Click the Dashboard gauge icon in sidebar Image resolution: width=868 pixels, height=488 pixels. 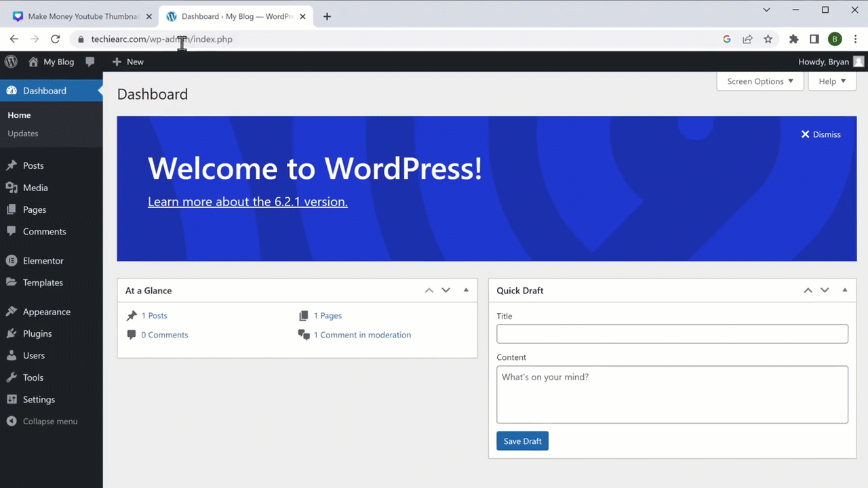click(12, 91)
